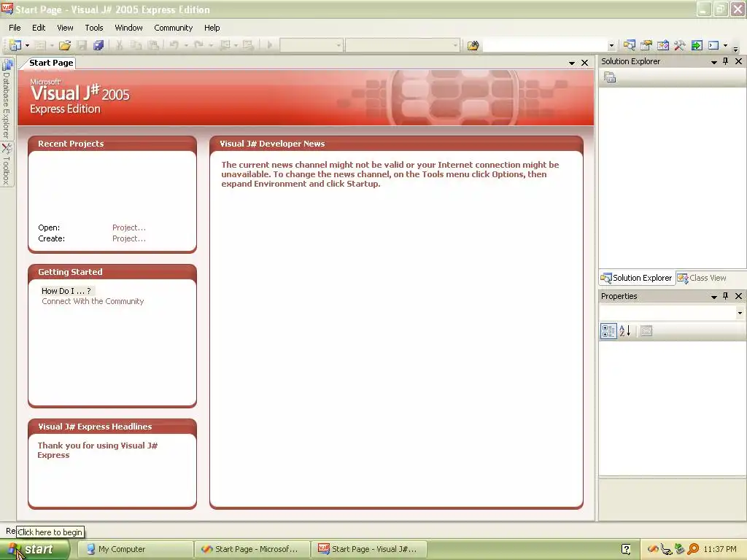Open the Window menu

tap(128, 28)
